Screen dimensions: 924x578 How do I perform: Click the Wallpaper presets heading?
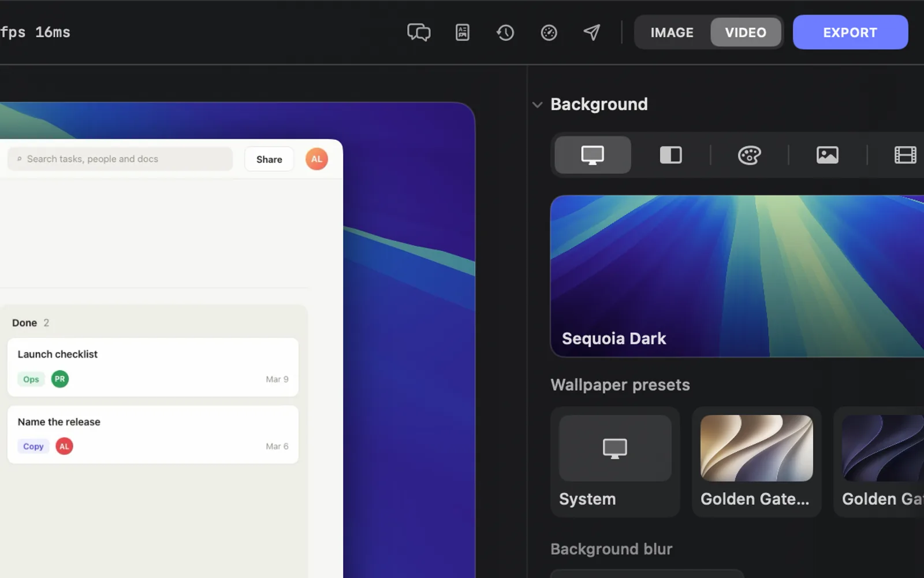click(x=620, y=385)
